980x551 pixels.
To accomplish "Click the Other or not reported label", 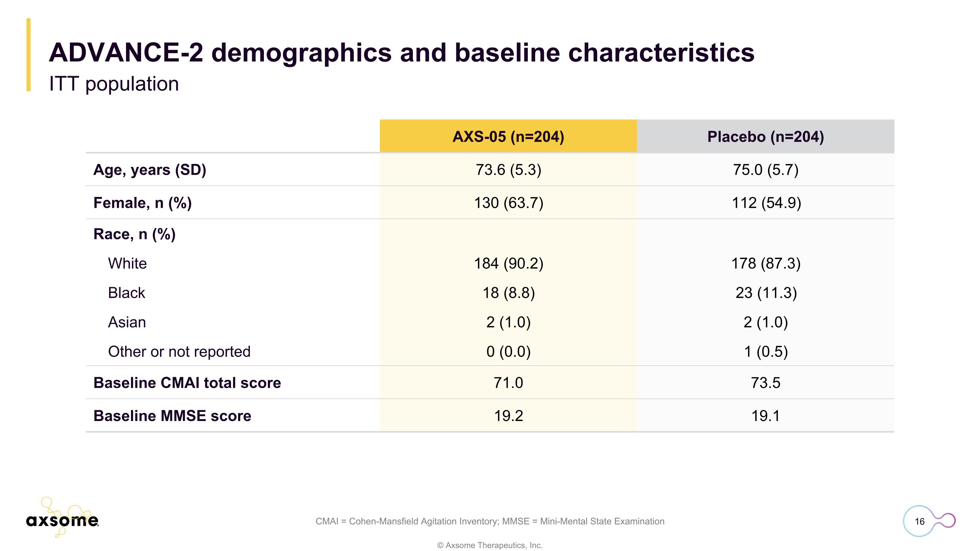I will pyautogui.click(x=179, y=352).
